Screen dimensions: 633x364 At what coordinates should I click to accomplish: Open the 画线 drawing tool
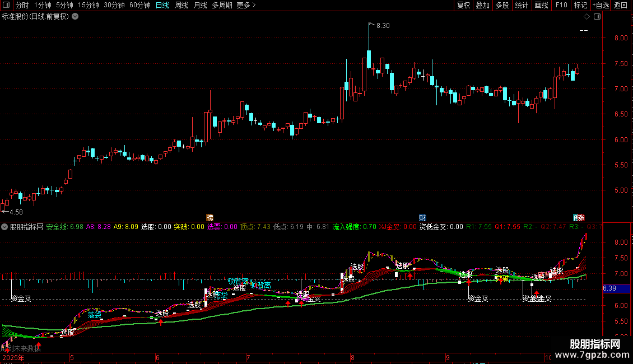point(541,5)
